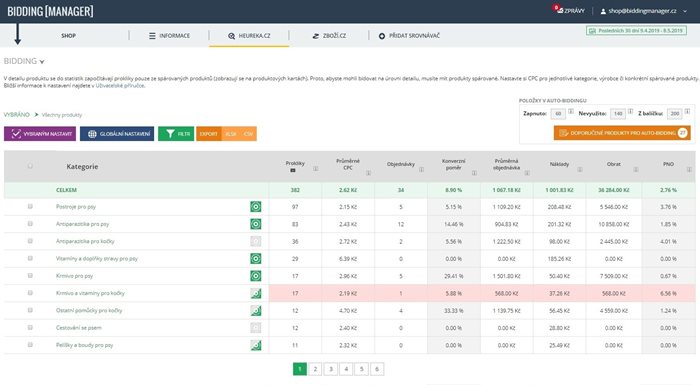Go to pagination page 2

click(x=315, y=369)
